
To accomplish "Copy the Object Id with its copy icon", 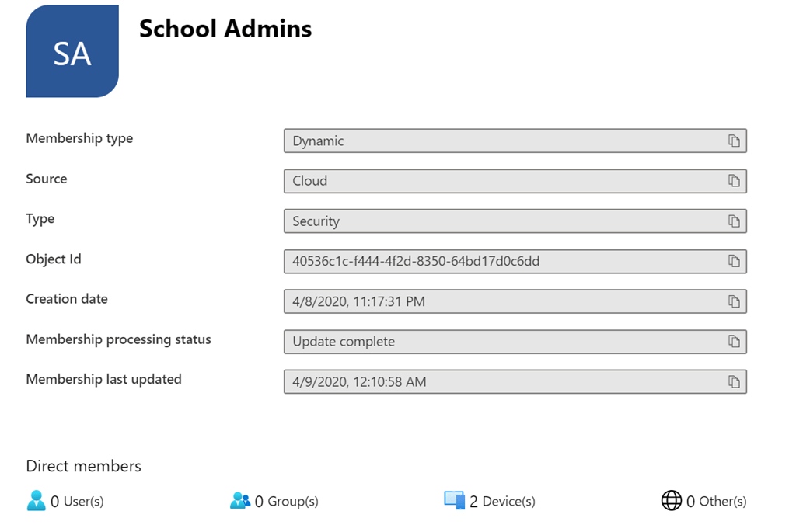I will tap(734, 261).
